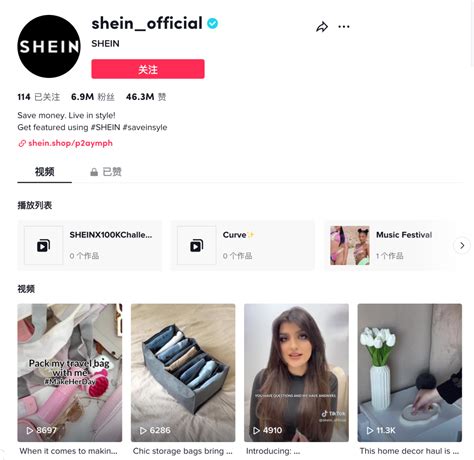The height and width of the screenshot is (460, 474).
Task: Open the three-dot more options menu
Action: 344,26
